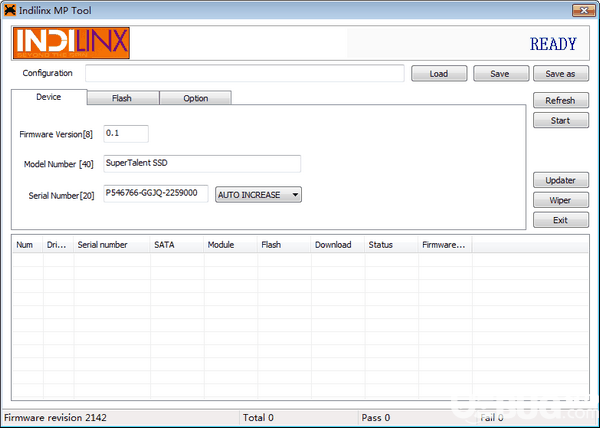600x428 pixels.
Task: Start the mass production process
Action: tap(561, 120)
